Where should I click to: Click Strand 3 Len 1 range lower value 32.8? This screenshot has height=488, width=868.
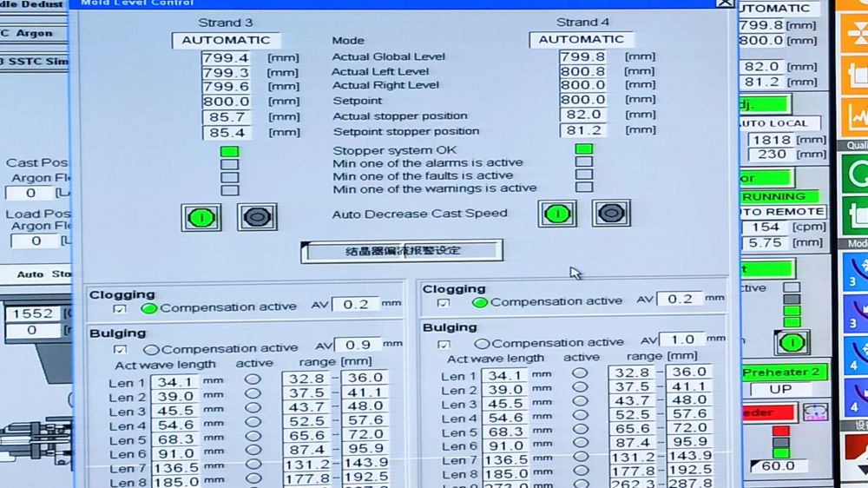306,378
